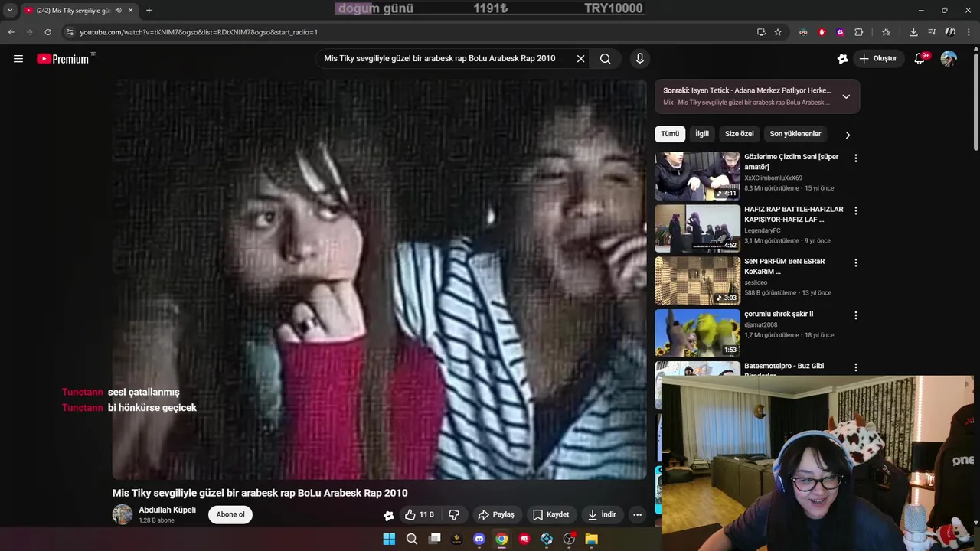
Task: Clear the search box with the X
Action: (x=580, y=59)
